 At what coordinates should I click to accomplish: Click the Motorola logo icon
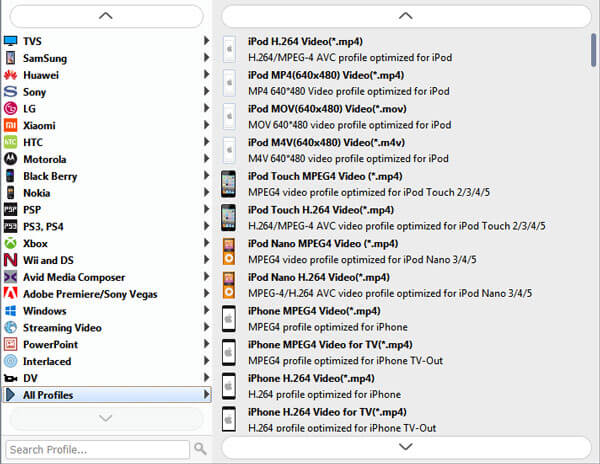[10, 159]
